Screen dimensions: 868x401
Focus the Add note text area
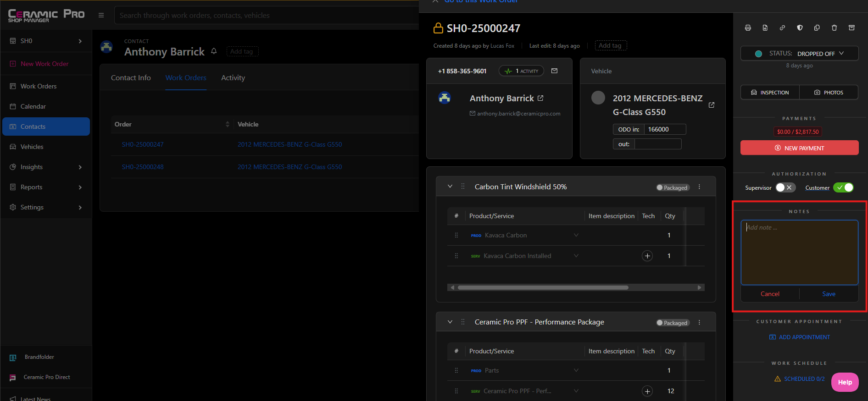(x=799, y=253)
